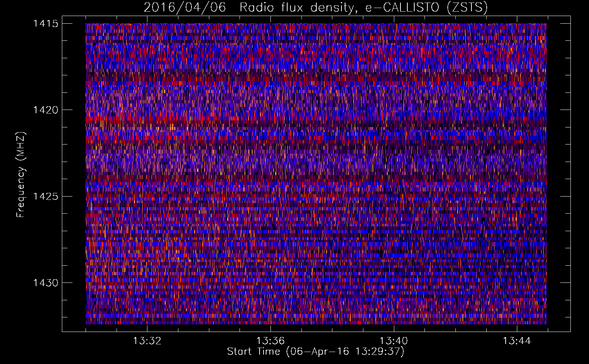Click the 13:44 time axis label
589x364 pixels.
(x=517, y=341)
